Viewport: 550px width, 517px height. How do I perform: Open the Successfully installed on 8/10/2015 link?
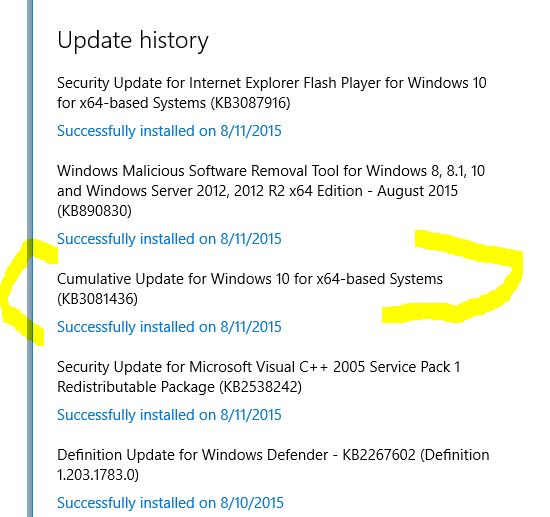point(170,503)
